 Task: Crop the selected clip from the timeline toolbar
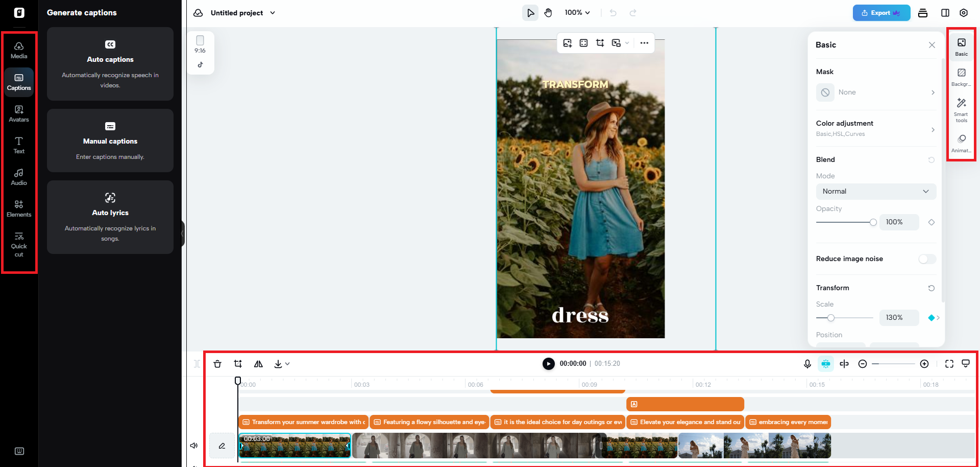pos(238,364)
